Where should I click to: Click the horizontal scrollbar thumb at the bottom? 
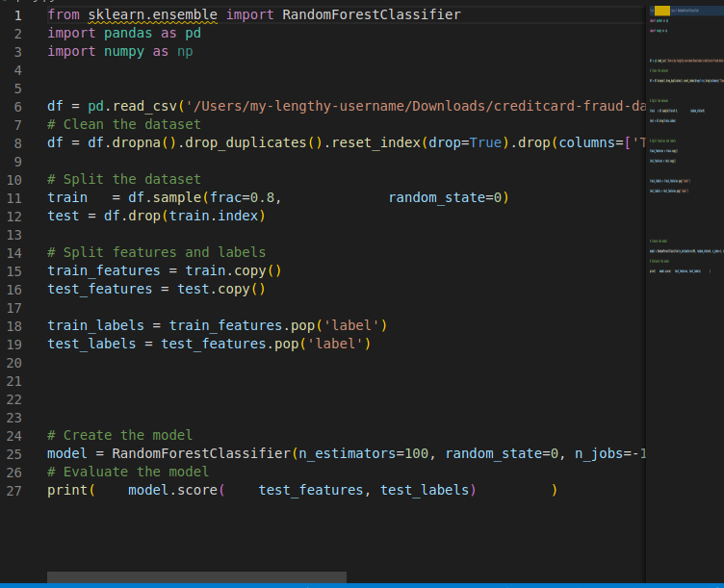(x=196, y=577)
